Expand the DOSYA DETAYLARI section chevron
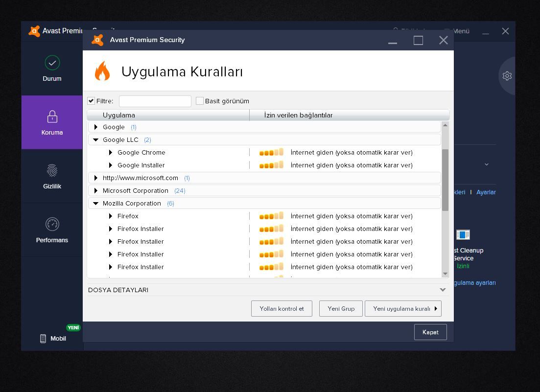 click(443, 290)
